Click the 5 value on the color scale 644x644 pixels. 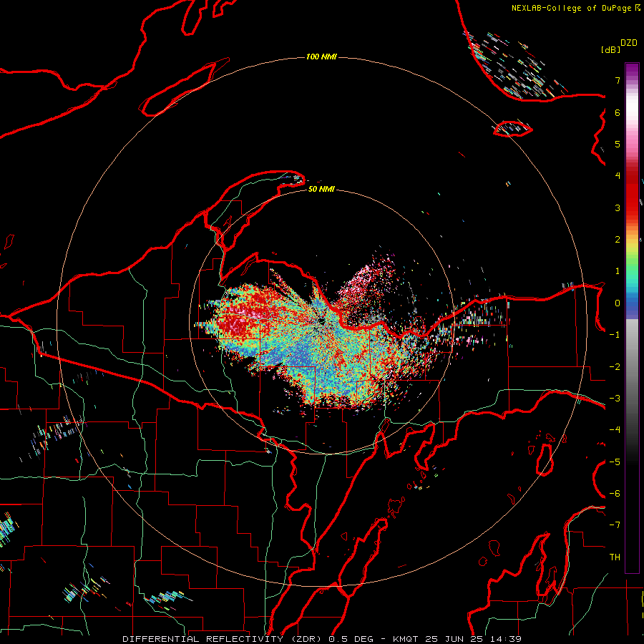618,144
